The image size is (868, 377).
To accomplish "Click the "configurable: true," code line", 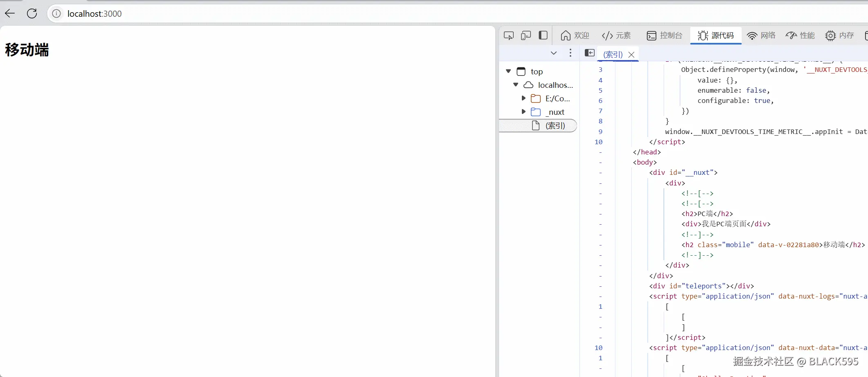I will pos(736,100).
